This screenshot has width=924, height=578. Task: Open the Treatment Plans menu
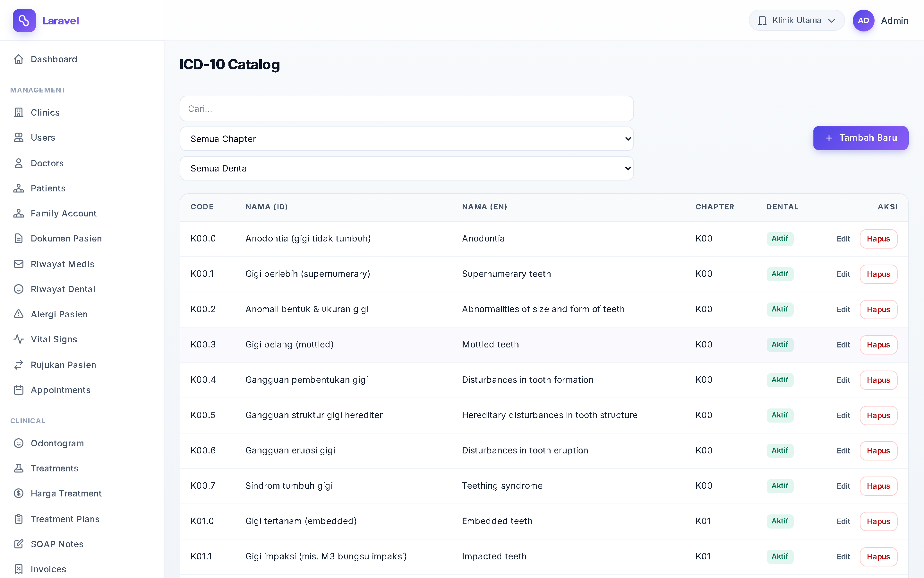pyautogui.click(x=82, y=519)
